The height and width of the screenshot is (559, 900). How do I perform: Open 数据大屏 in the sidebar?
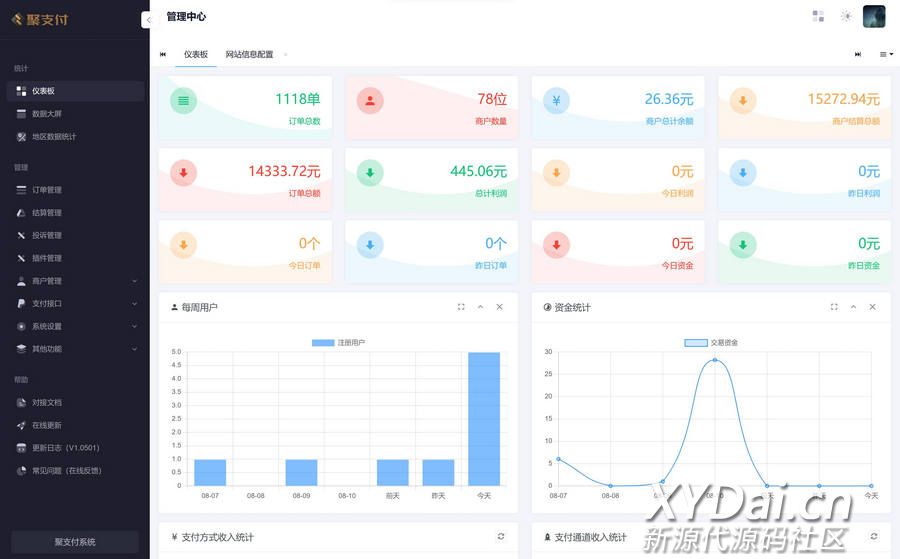(47, 114)
